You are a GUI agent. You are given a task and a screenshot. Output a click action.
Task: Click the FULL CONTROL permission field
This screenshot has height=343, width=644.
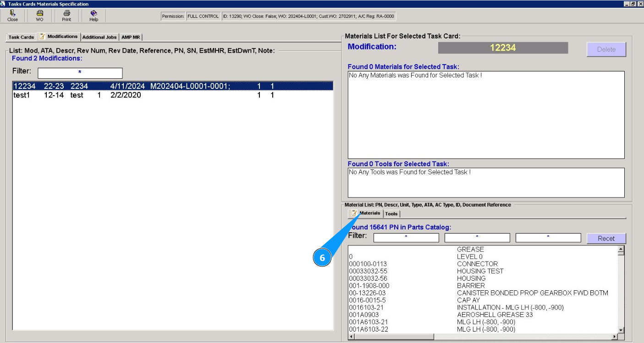coord(203,16)
